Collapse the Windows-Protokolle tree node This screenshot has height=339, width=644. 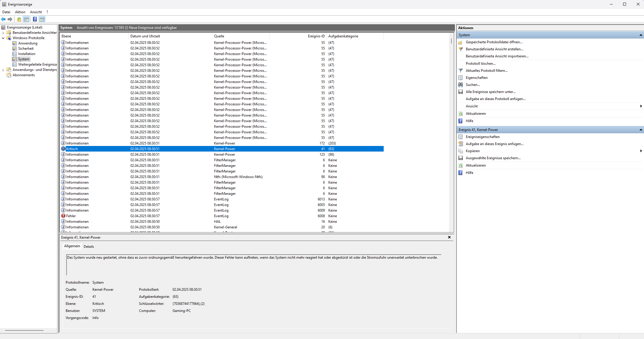pyautogui.click(x=3, y=38)
